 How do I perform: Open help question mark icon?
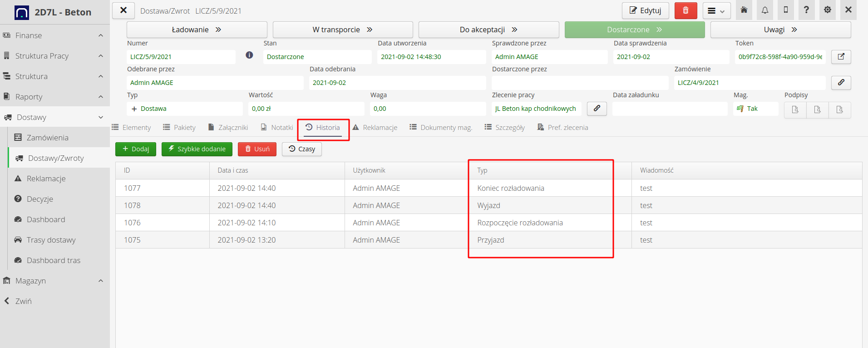pos(806,10)
